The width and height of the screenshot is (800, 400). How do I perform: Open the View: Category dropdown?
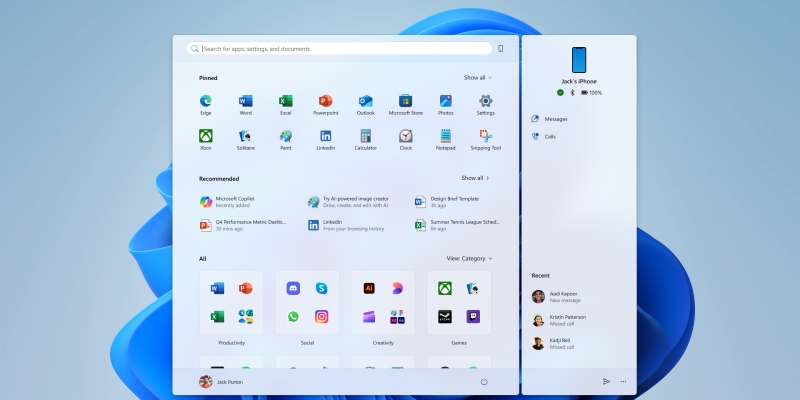[469, 259]
